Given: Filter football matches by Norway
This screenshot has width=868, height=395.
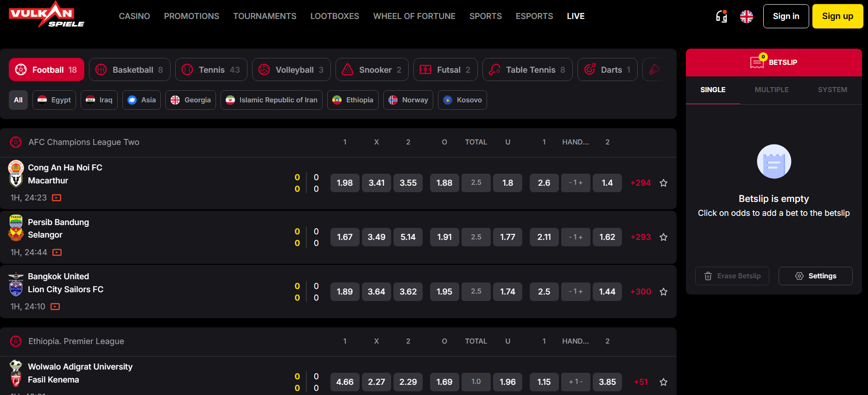Looking at the screenshot, I should [x=408, y=100].
